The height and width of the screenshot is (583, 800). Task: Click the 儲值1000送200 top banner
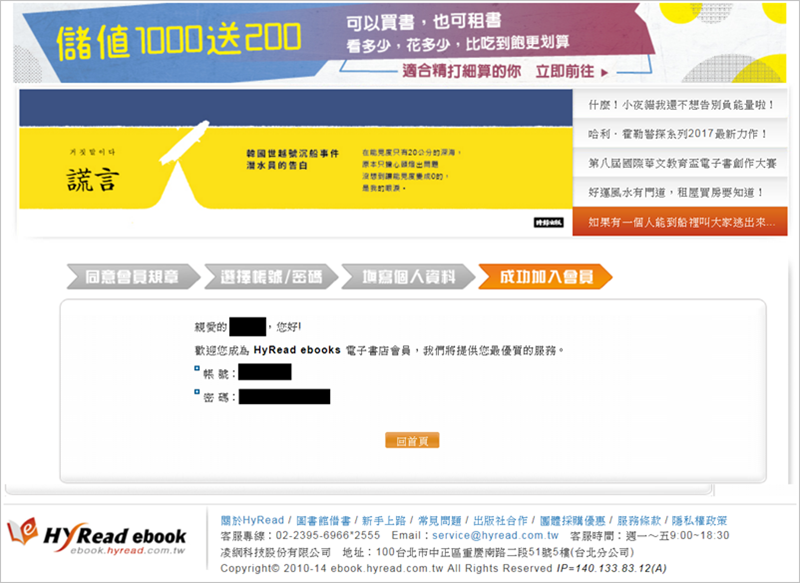tap(400, 42)
